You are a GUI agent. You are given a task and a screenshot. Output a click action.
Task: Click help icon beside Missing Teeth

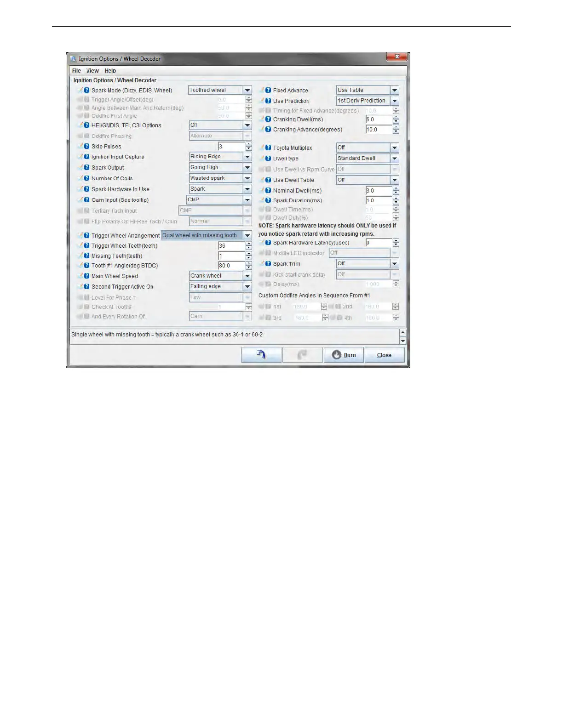coord(86,256)
